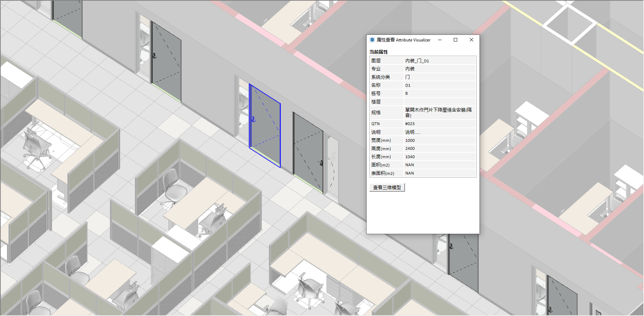Maximize the Attribute Visualizer dialog
The width and height of the screenshot is (644, 316).
455,40
